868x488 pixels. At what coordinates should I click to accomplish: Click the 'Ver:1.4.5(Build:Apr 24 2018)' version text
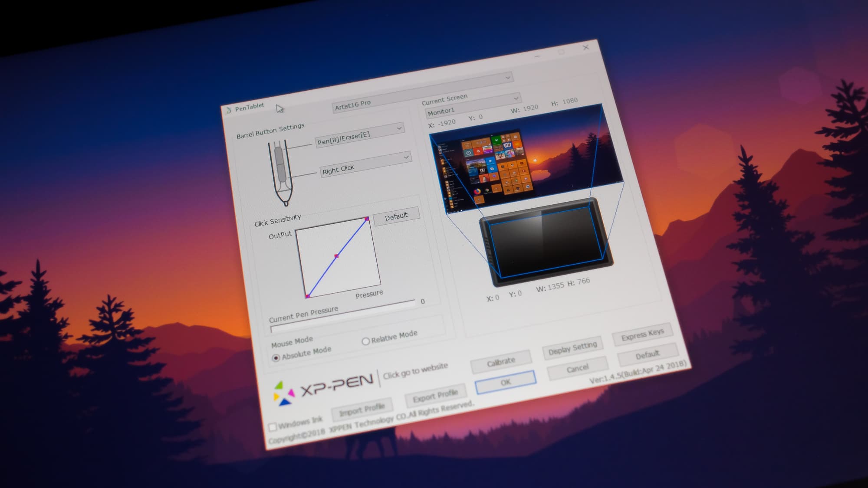point(638,372)
